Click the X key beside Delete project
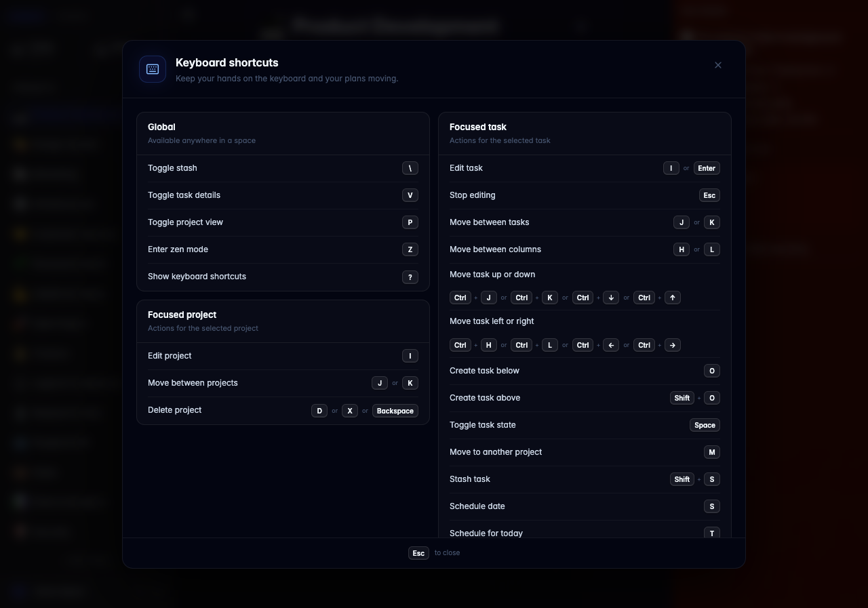The image size is (868, 608). point(350,411)
